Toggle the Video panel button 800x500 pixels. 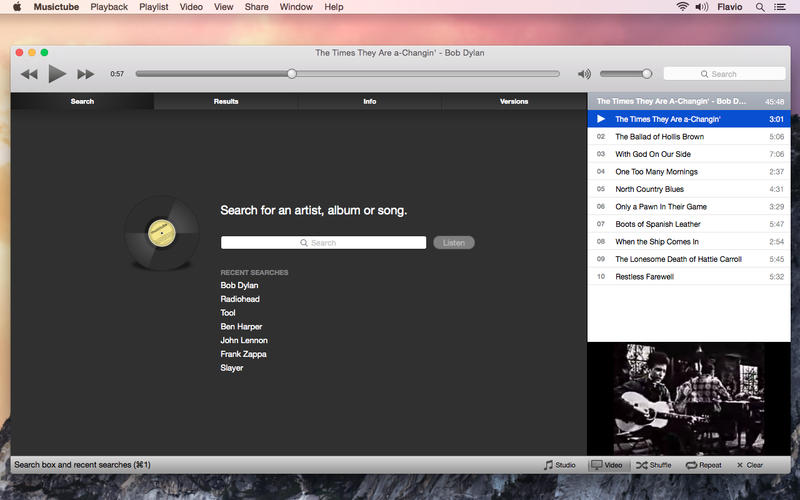(606, 465)
